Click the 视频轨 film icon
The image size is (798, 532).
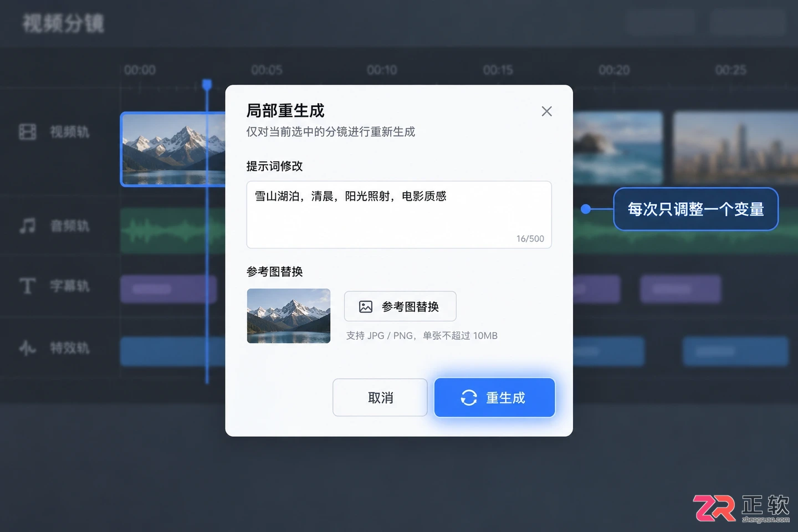pos(28,132)
